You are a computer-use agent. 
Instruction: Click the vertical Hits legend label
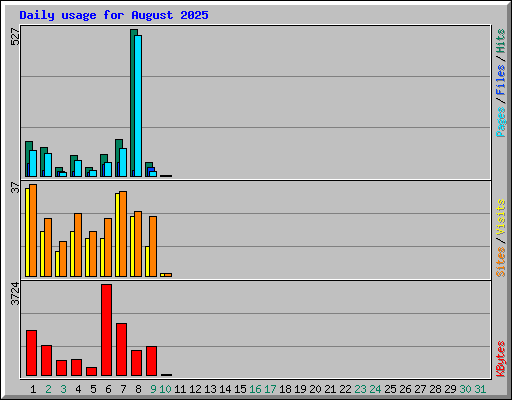pos(500,41)
